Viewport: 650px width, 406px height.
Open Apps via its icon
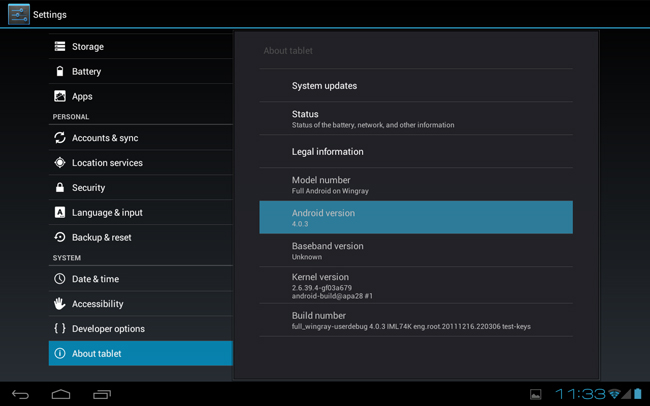(x=60, y=97)
